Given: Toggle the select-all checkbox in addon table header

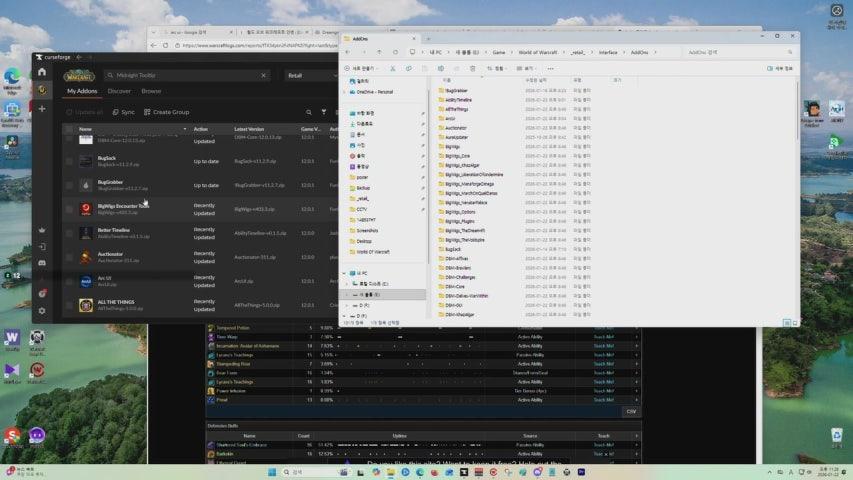Looking at the screenshot, I should [69, 129].
